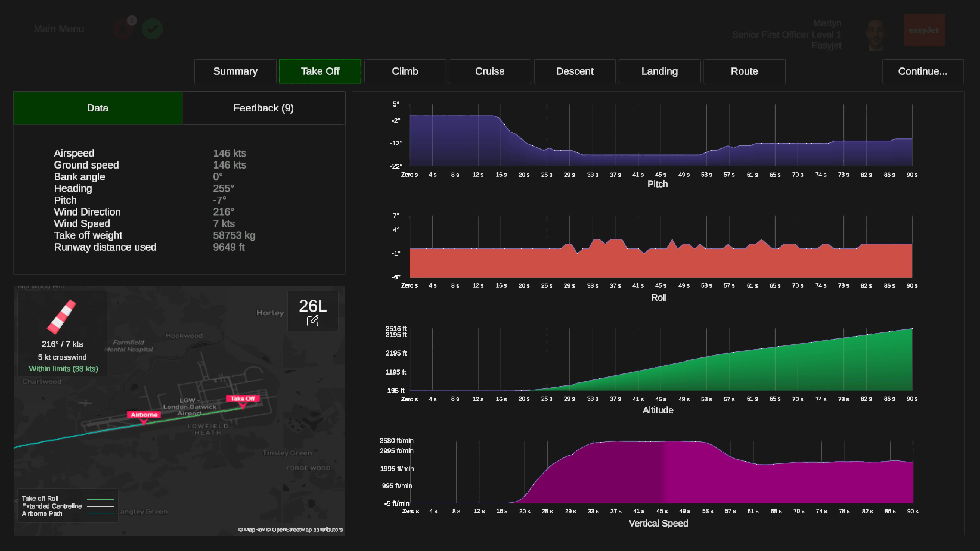Click the edit runway pencil icon
The image size is (980, 551).
click(312, 321)
